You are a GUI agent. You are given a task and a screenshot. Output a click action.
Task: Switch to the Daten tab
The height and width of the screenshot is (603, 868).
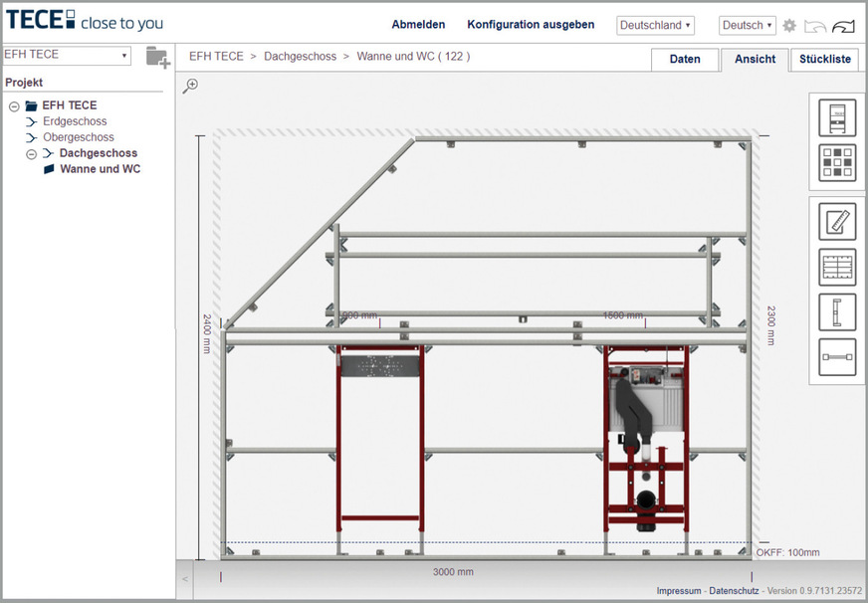tap(685, 60)
